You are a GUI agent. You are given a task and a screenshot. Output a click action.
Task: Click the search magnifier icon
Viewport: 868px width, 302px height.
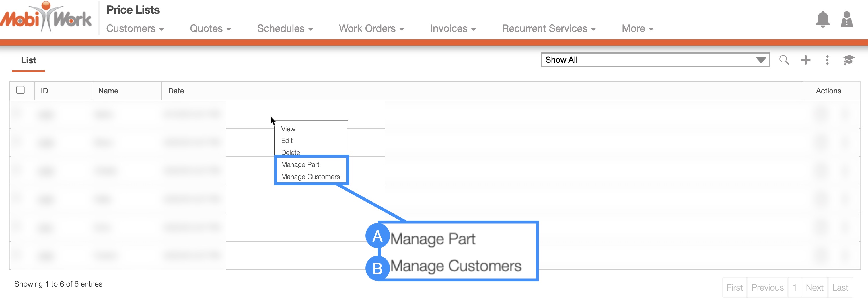pos(784,60)
